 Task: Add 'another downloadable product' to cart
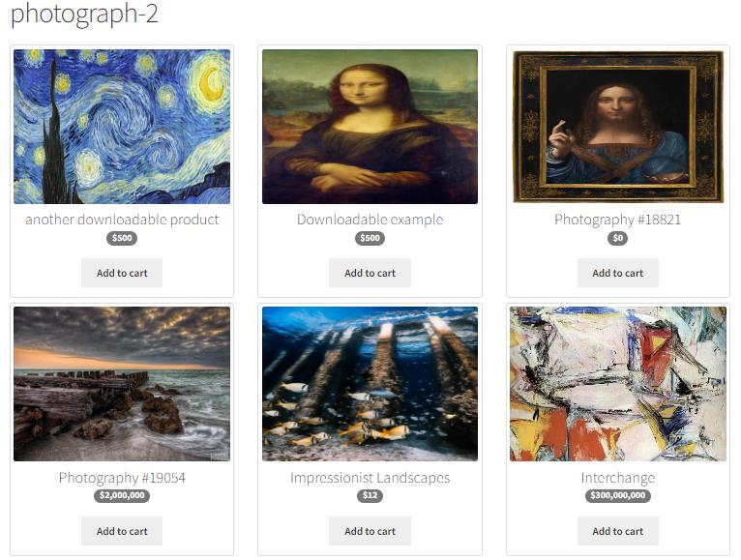[x=122, y=273]
